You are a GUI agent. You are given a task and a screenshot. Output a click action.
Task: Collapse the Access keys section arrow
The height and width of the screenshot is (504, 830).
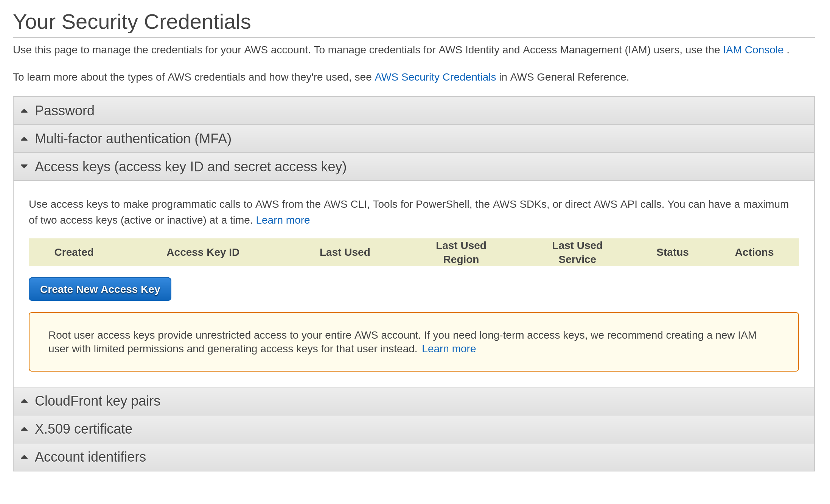tap(24, 166)
